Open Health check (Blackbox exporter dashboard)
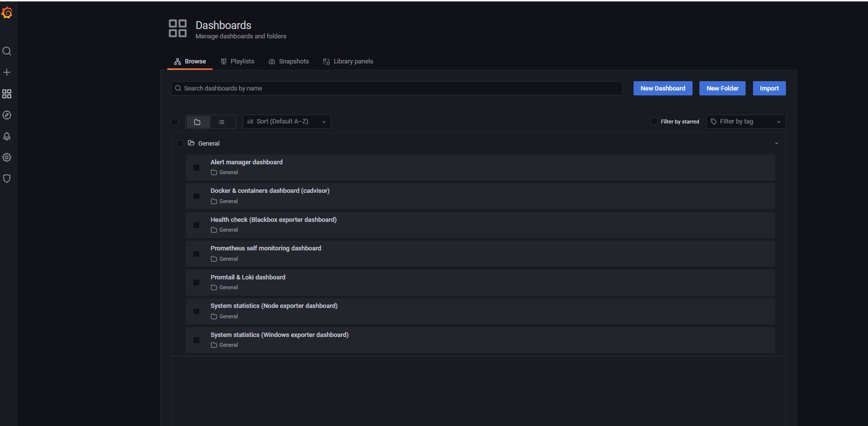The height and width of the screenshot is (426, 868). coord(273,220)
